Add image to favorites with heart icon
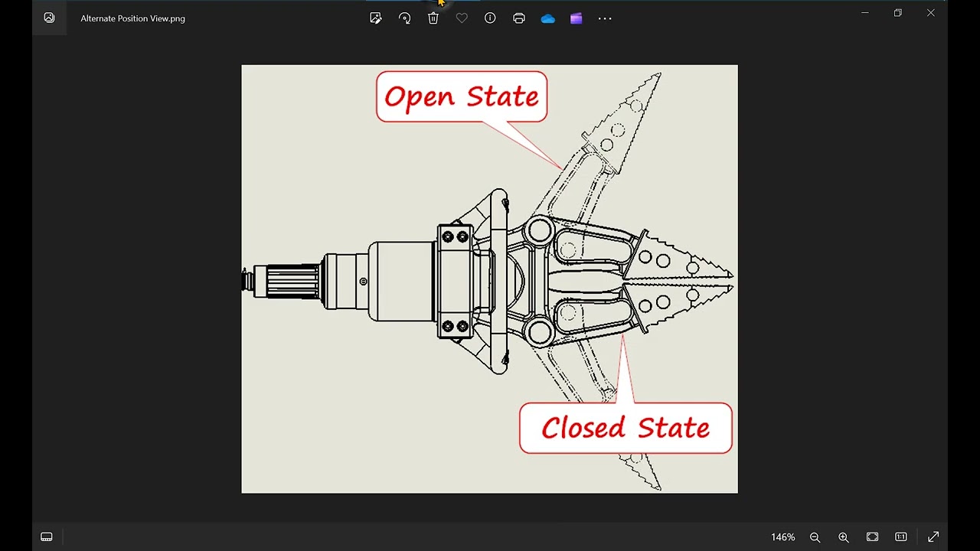Screen dimensions: 980x551 (x=462, y=18)
